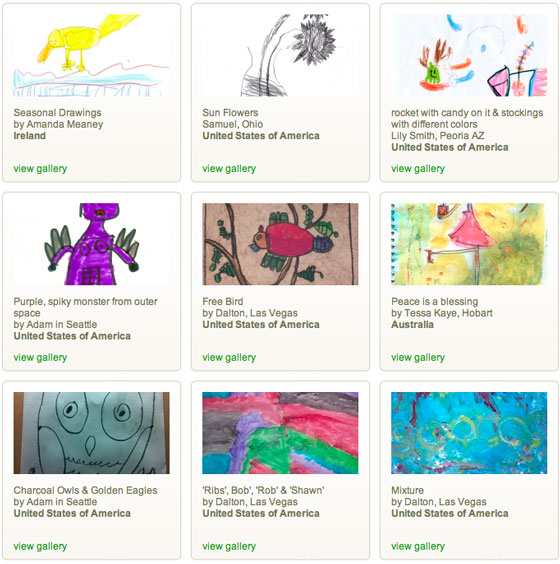The image size is (560, 564).
Task: View gallery for Mixture by Dalton
Action: 418,546
